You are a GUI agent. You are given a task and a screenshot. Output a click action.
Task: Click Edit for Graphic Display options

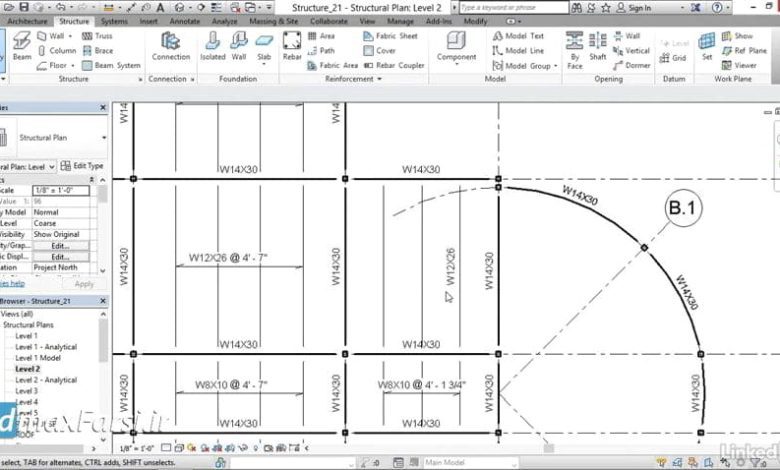click(60, 257)
